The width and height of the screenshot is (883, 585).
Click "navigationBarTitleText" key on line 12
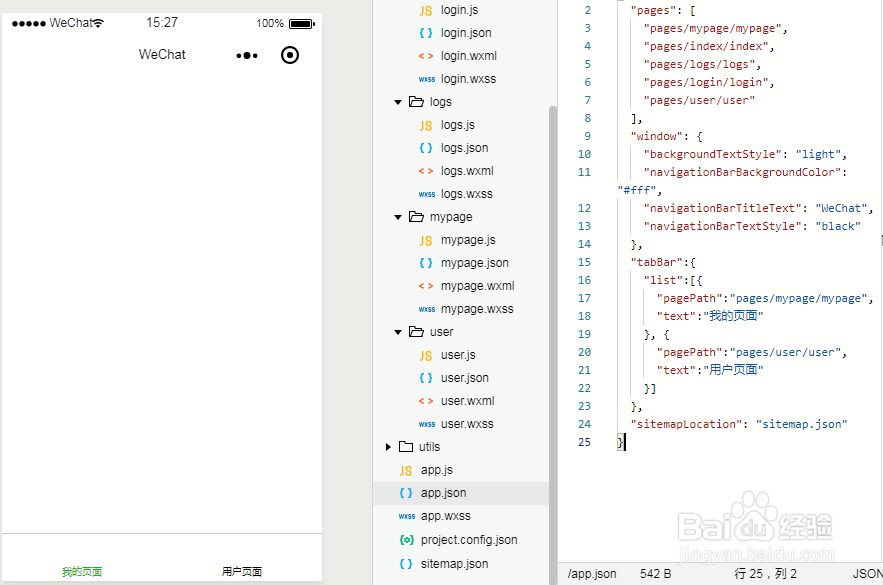pos(723,208)
